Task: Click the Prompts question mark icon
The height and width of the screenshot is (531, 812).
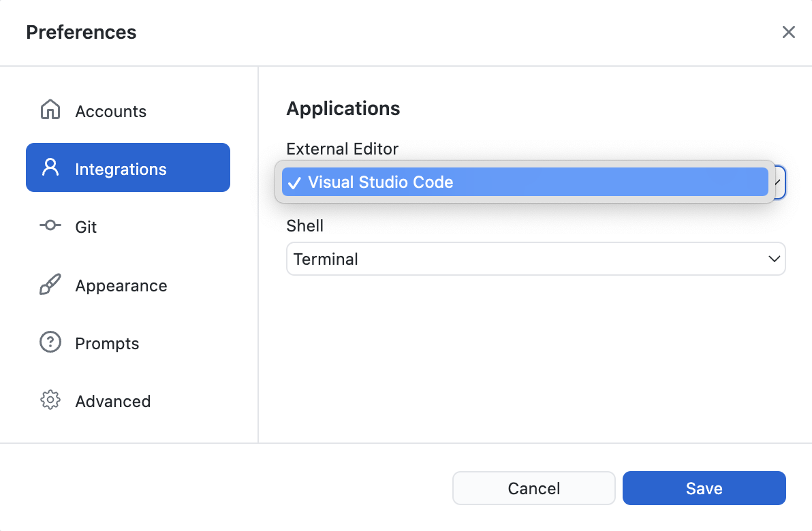Action: [x=50, y=342]
